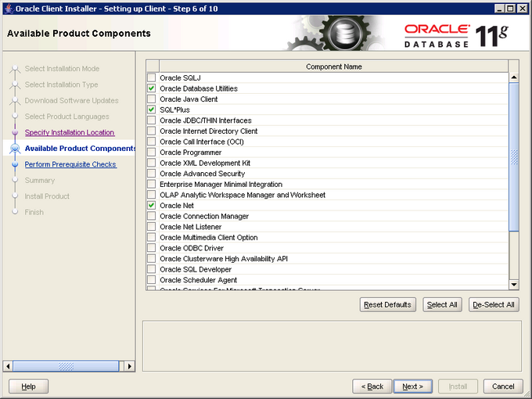The height and width of the screenshot is (399, 532).
Task: Click the component list scroll down arrow
Action: (514, 285)
